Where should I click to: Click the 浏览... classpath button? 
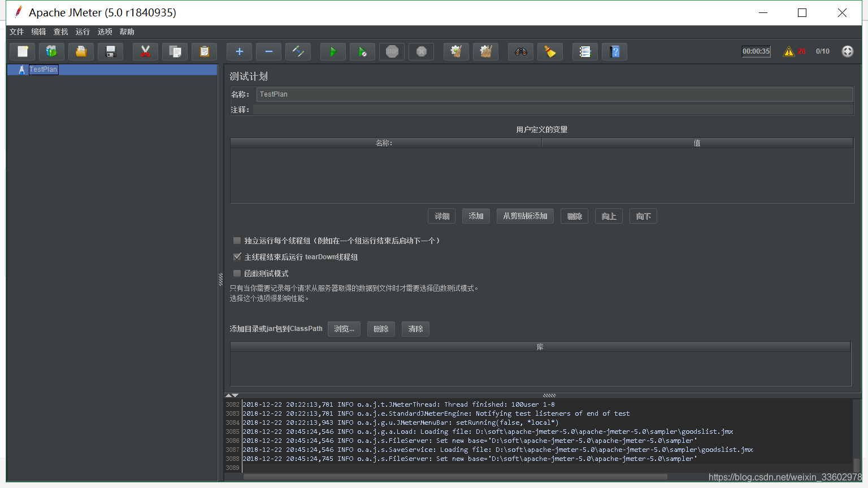tap(344, 329)
